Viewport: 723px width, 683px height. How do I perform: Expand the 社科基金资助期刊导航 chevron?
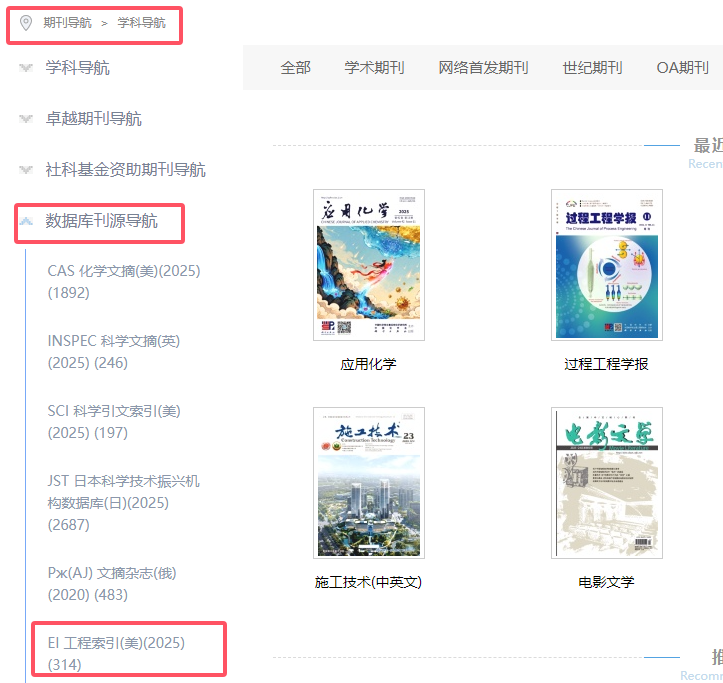click(x=26, y=170)
